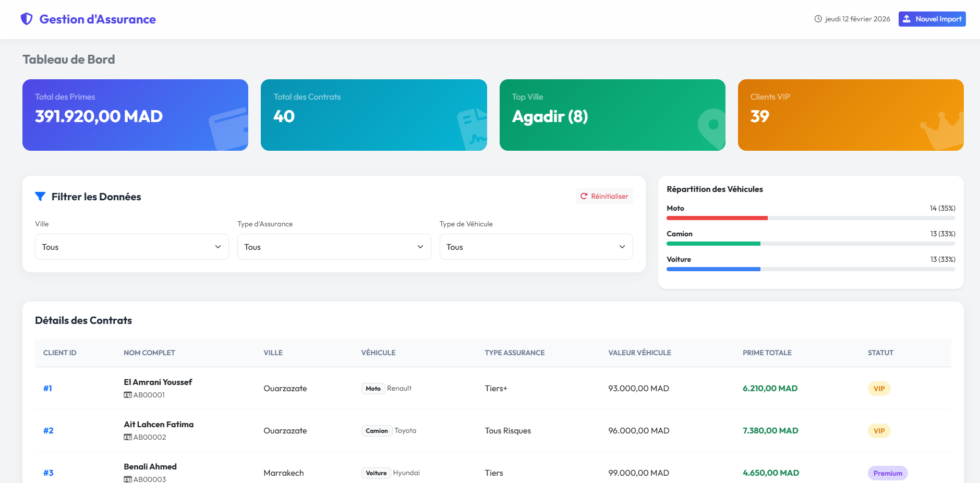Image resolution: width=980 pixels, height=483 pixels.
Task: Click the upload icon in Nouvel Import
Action: point(907,19)
